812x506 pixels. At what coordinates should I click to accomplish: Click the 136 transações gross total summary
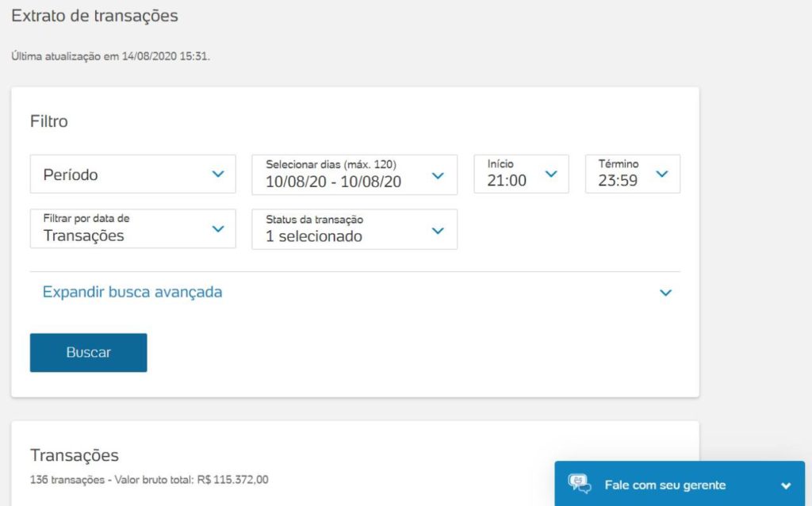(149, 479)
